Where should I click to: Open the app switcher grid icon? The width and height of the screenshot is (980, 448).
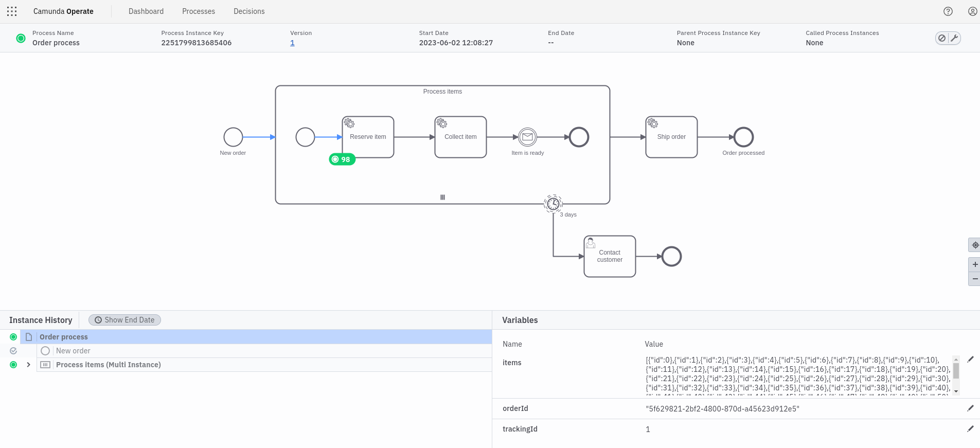[x=12, y=11]
